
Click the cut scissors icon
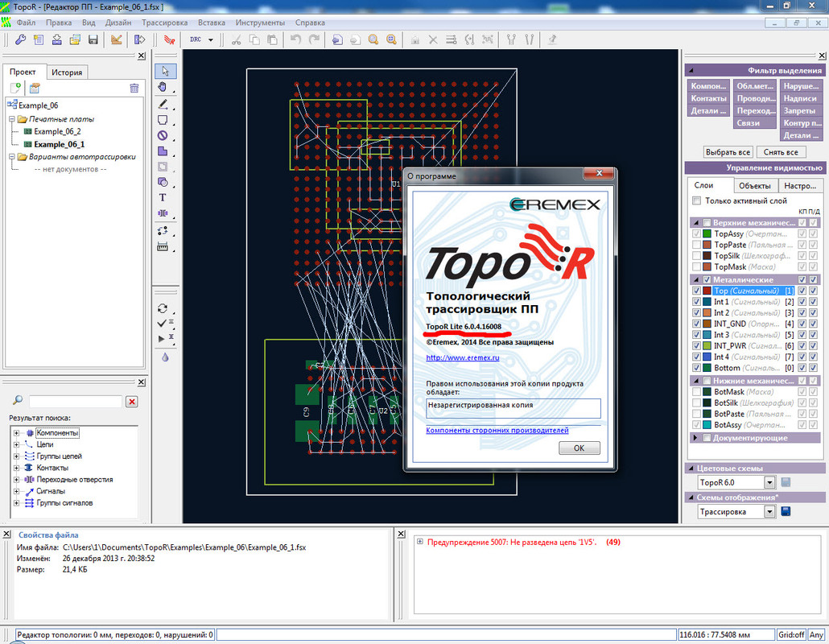click(237, 39)
